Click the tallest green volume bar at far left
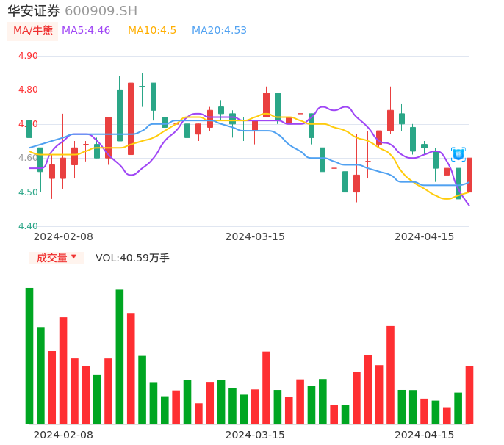The width and height of the screenshot is (504, 445). [x=29, y=356]
